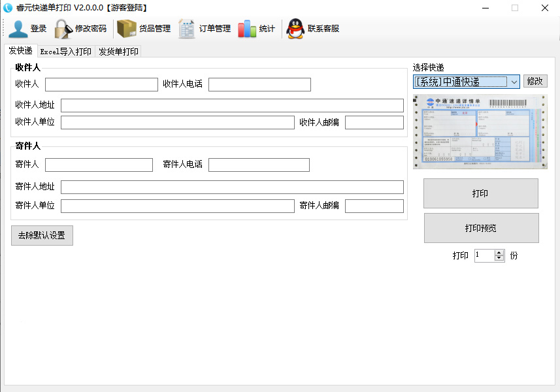The width and height of the screenshot is (560, 392).
Task: Switch to 发快递 tab
Action: (x=21, y=51)
